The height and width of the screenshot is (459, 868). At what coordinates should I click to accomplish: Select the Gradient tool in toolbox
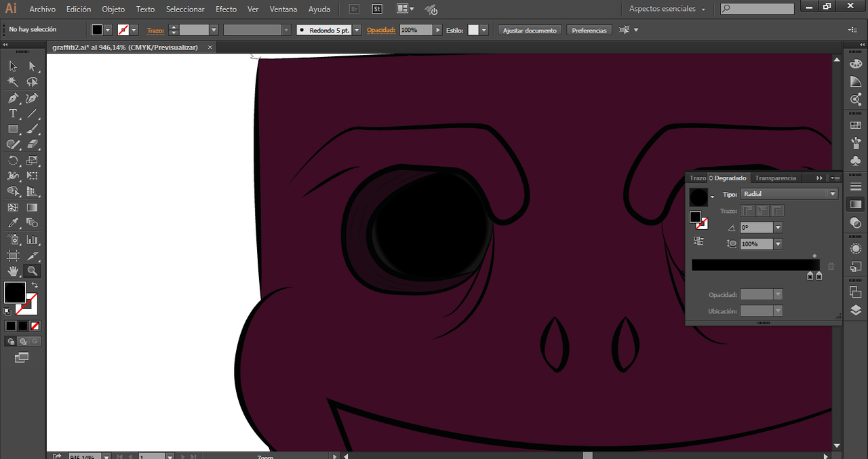pos(32,207)
